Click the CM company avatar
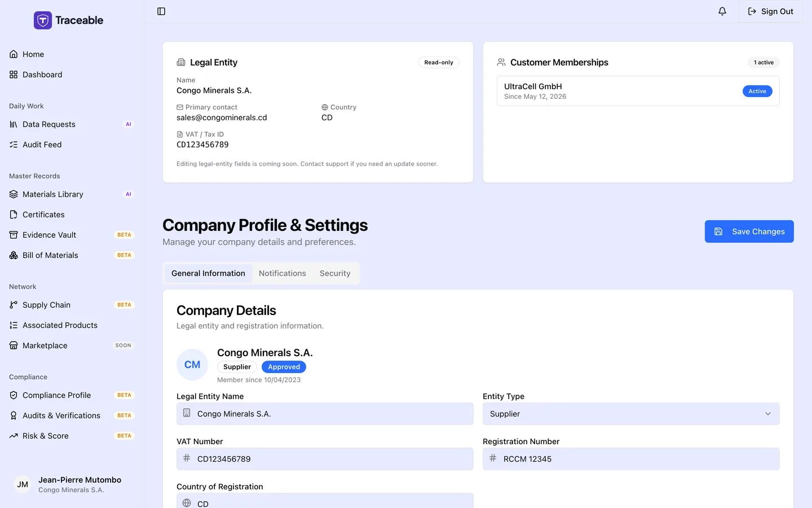812x508 pixels. tap(192, 365)
